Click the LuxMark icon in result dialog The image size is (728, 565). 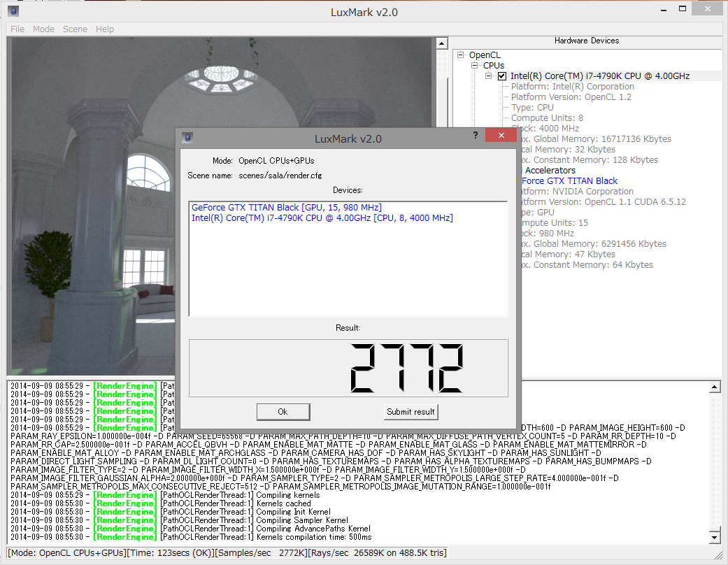(x=187, y=137)
